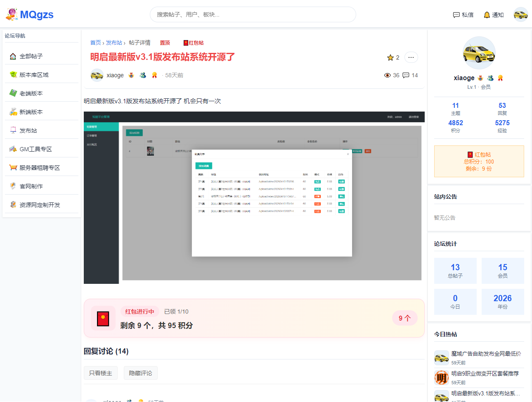Click the author car avatar under the post title
Image resolution: width=532 pixels, height=402 pixels.
click(97, 75)
